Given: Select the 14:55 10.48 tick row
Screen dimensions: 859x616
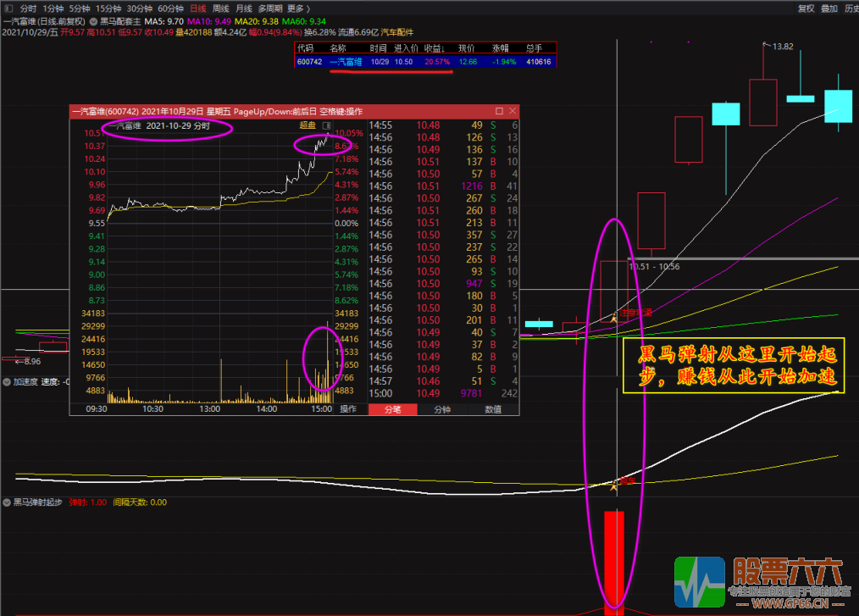Looking at the screenshot, I should 443,125.
